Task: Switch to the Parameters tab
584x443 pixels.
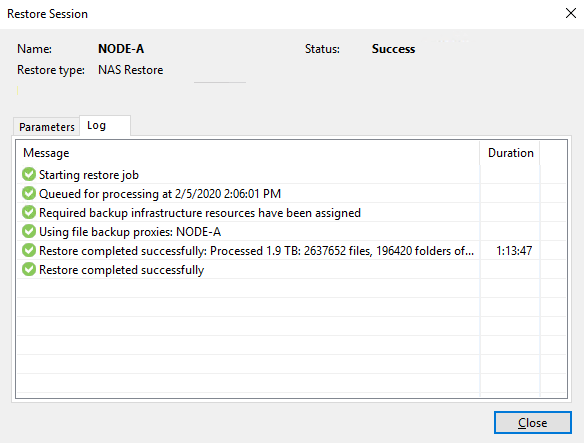Action: coord(47,127)
